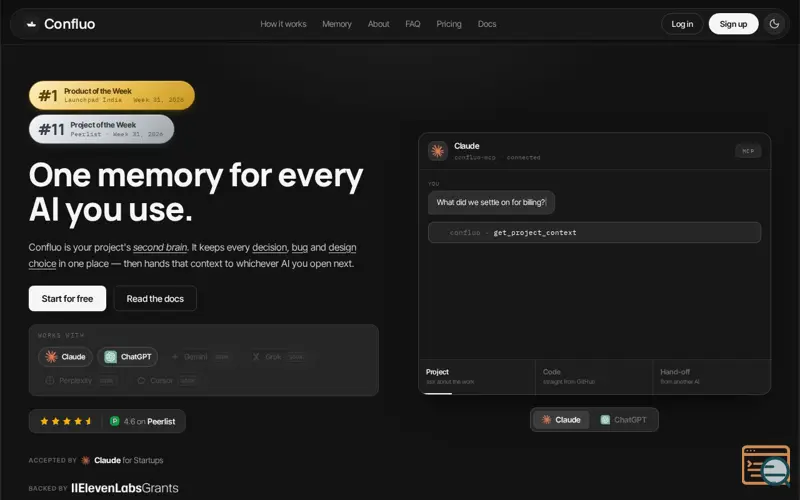The height and width of the screenshot is (500, 800).
Task: Click the ElevenLabs Grants logo
Action: (125, 488)
